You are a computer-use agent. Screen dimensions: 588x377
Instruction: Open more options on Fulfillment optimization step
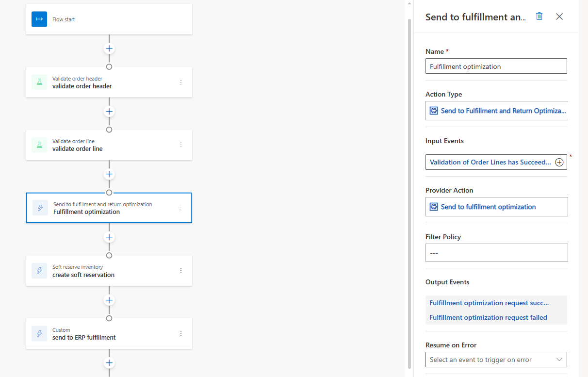pos(180,208)
